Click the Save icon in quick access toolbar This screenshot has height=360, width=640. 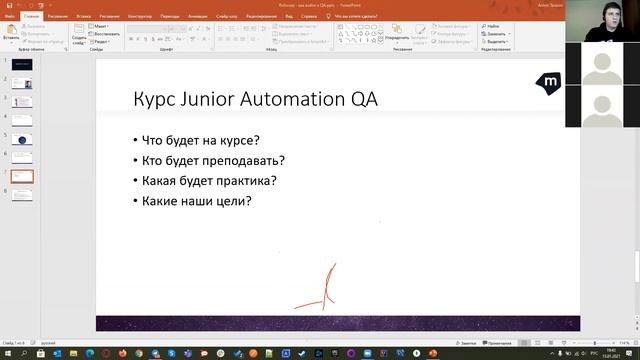tap(9, 5)
